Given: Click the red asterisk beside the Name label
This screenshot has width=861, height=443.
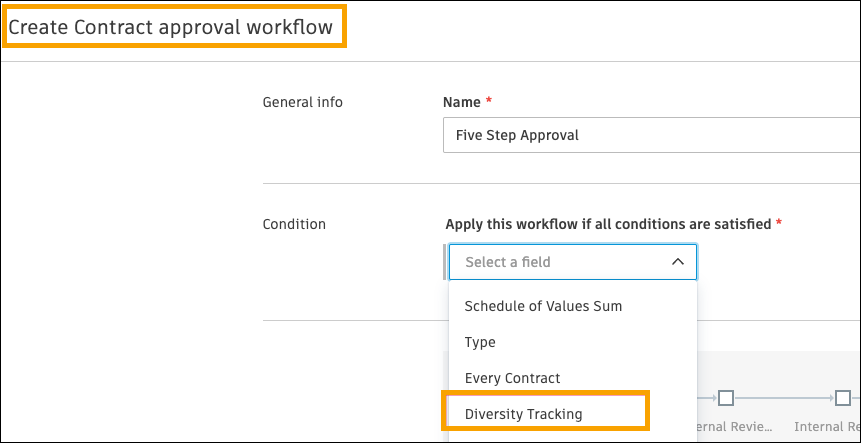Looking at the screenshot, I should coord(489,102).
